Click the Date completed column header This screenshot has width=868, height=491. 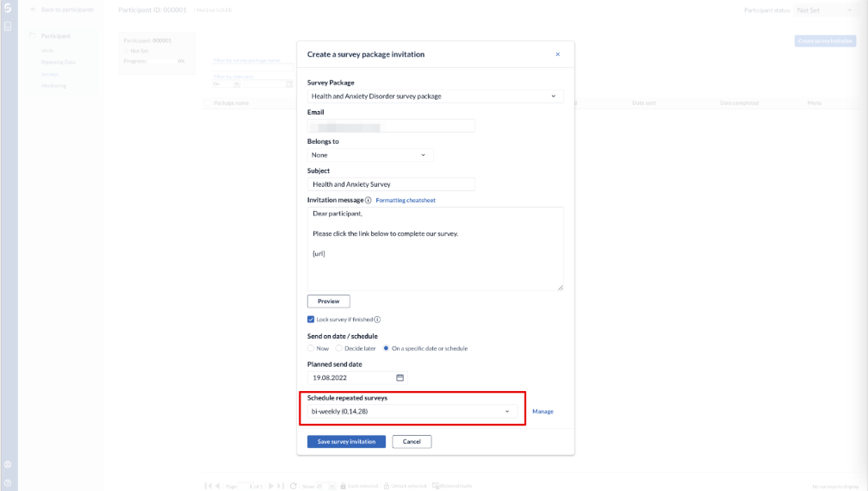739,103
